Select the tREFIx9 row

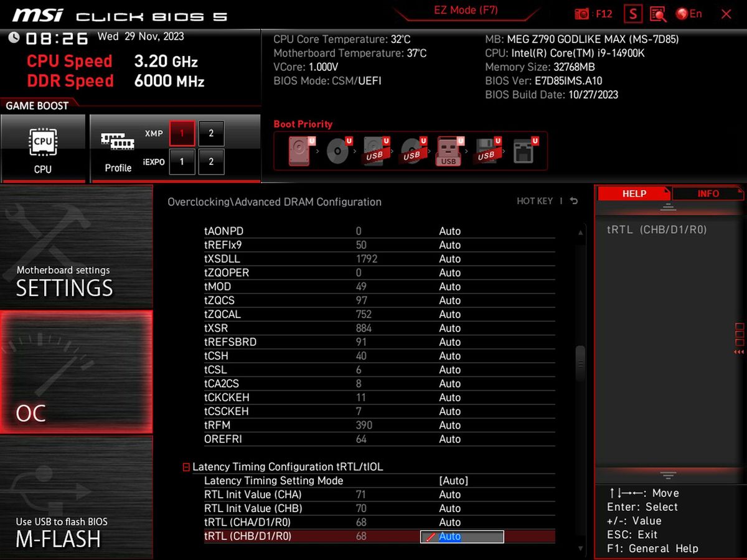coord(380,245)
